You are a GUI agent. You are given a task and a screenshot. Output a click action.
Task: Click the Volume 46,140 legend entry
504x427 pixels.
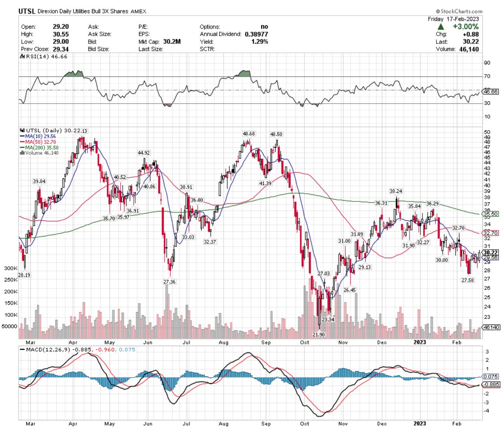tap(39, 153)
